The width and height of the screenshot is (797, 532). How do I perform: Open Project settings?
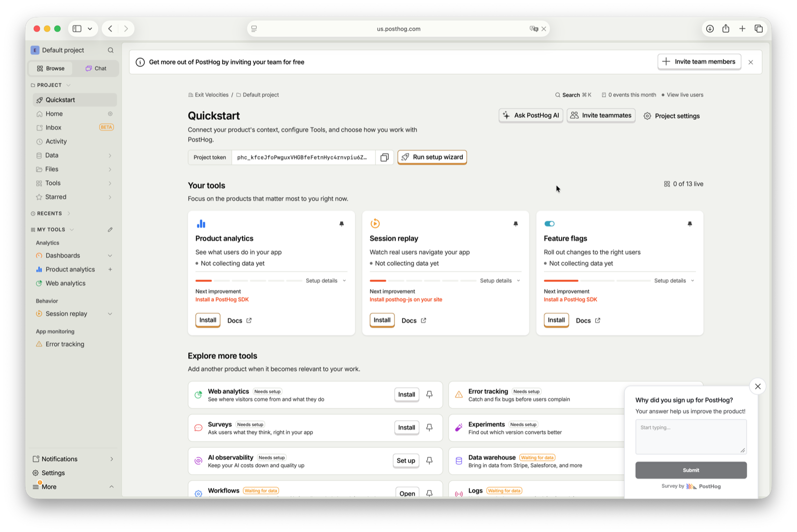coord(672,116)
